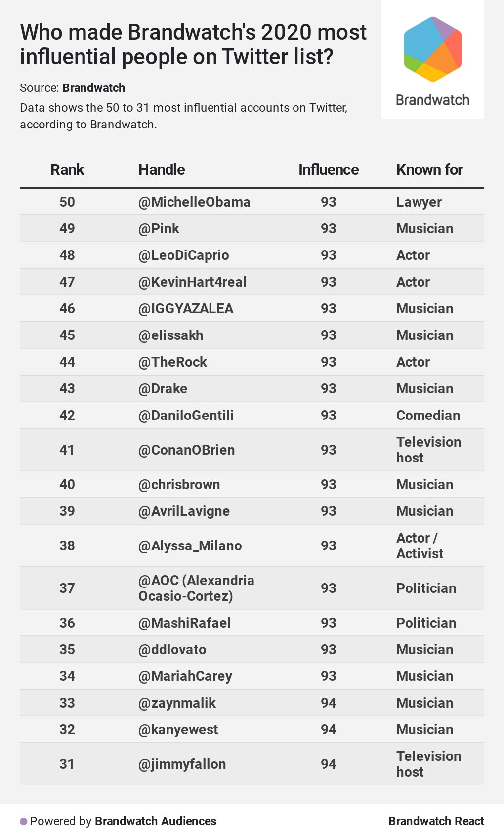Click the @jimmyfallon handle
504x838 pixels.
coord(182,764)
